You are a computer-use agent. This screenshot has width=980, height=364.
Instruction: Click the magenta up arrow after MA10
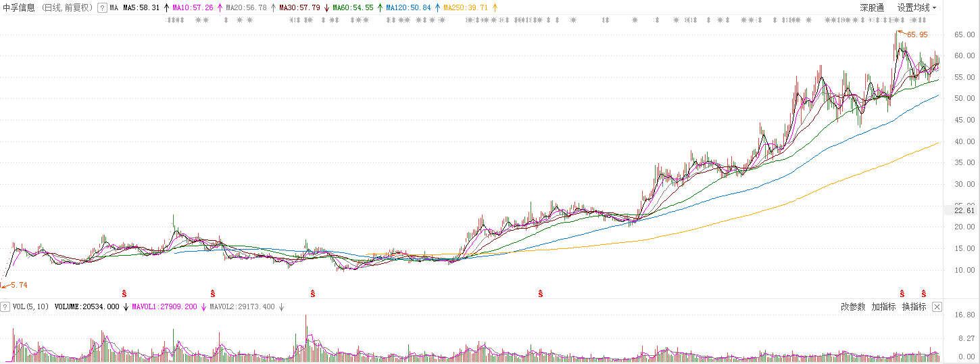pos(220,8)
